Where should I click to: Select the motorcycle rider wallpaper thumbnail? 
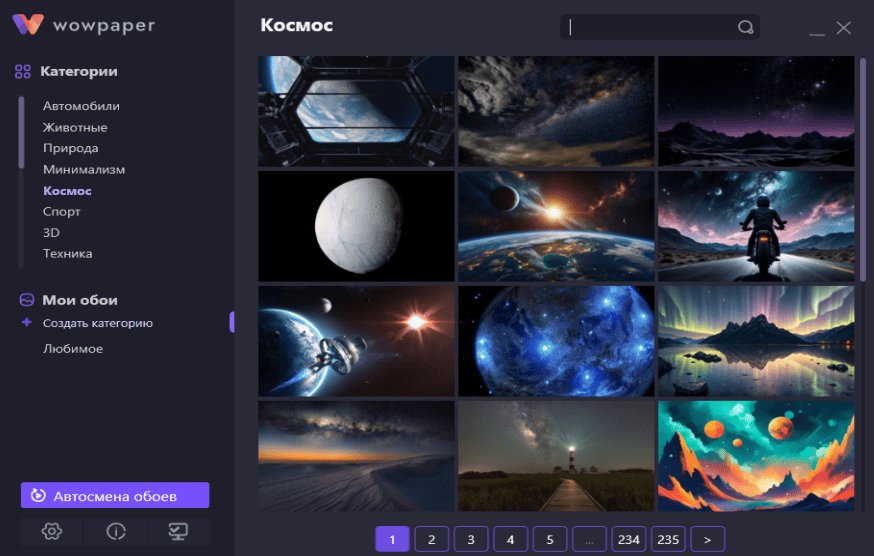pos(755,226)
